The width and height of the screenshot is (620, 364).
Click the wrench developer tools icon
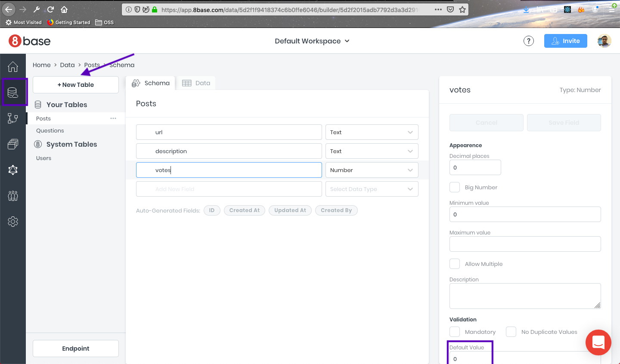[x=37, y=9]
